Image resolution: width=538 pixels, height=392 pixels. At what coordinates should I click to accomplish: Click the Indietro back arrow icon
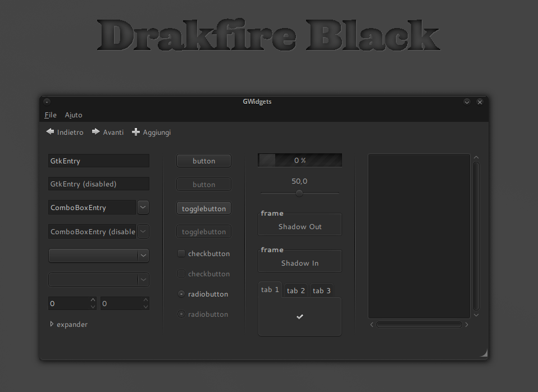pyautogui.click(x=50, y=132)
